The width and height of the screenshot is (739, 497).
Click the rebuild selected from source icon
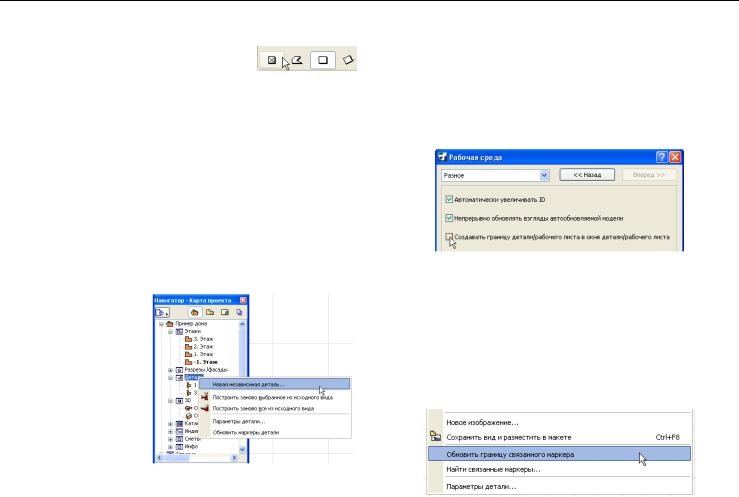coord(205,397)
